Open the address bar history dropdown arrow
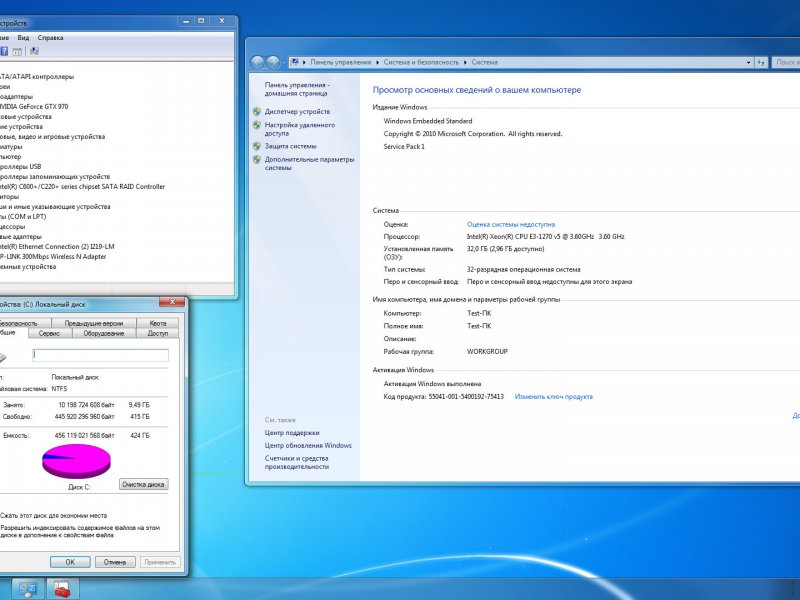 (x=748, y=62)
